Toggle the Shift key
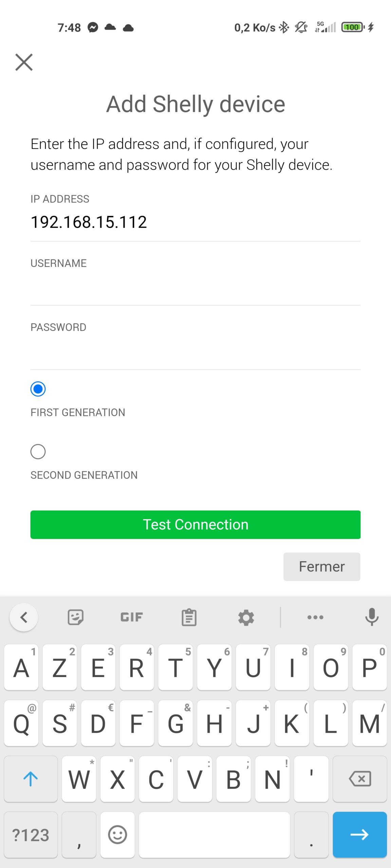The height and width of the screenshot is (868, 391). click(x=31, y=779)
